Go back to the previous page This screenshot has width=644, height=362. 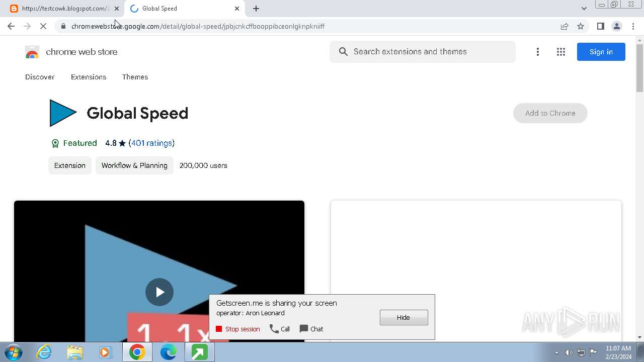(11, 26)
